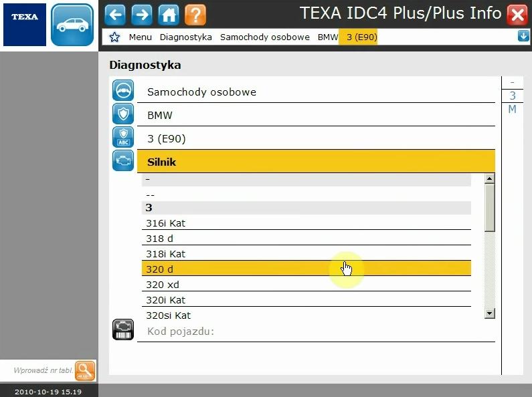Screen dimensions: 532x397
Task: Go to the home screen icon
Action: point(169,14)
